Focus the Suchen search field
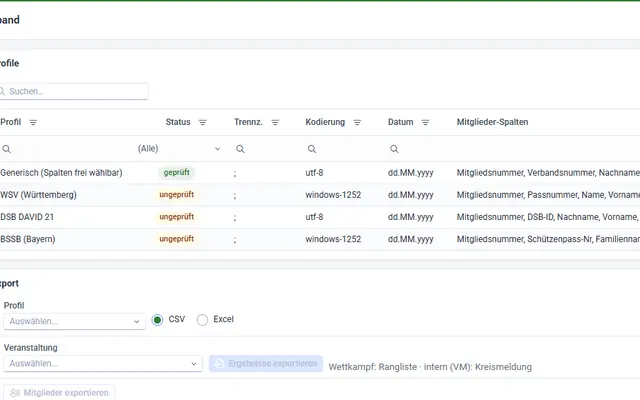 point(73,91)
